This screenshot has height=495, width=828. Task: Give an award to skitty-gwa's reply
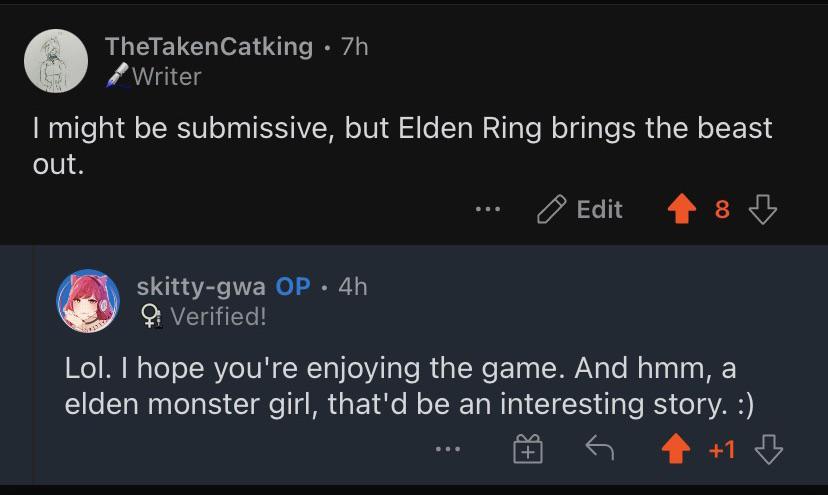[x=527, y=450]
